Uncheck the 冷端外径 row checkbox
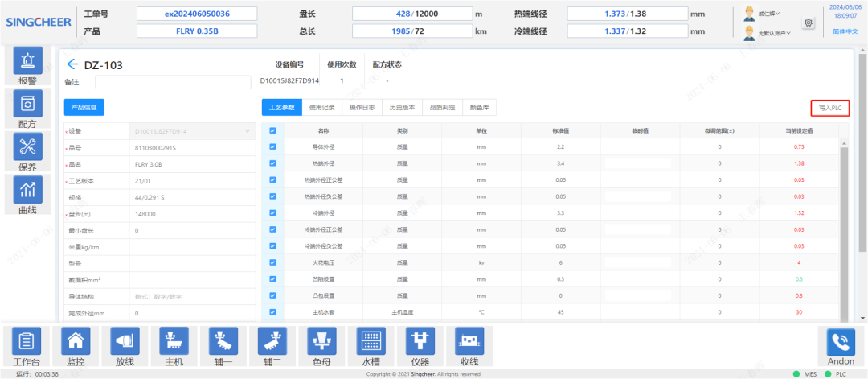This screenshot has width=868, height=379. coord(272,212)
